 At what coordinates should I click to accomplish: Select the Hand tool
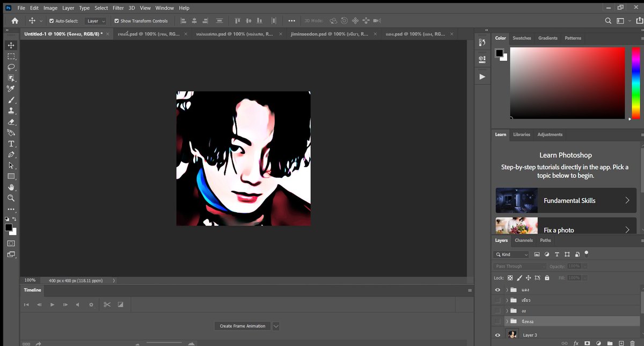[x=11, y=188]
